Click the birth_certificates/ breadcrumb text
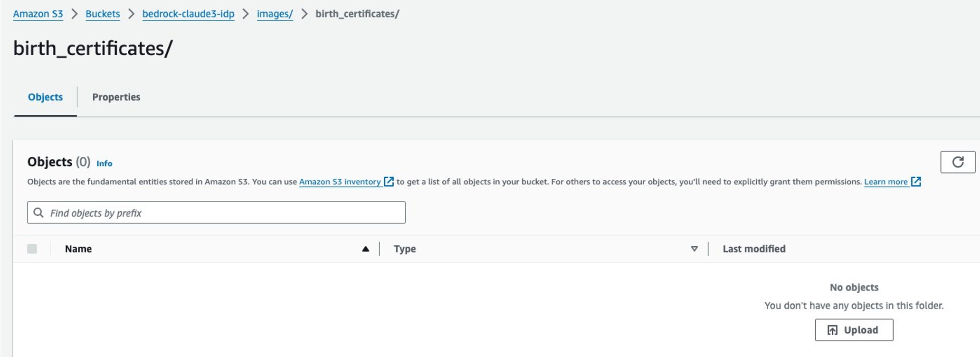Screen dimensions: 980x357 [x=357, y=14]
